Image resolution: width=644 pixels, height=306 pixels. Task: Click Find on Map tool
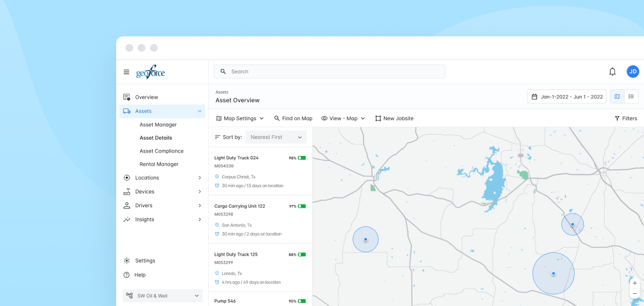point(293,118)
